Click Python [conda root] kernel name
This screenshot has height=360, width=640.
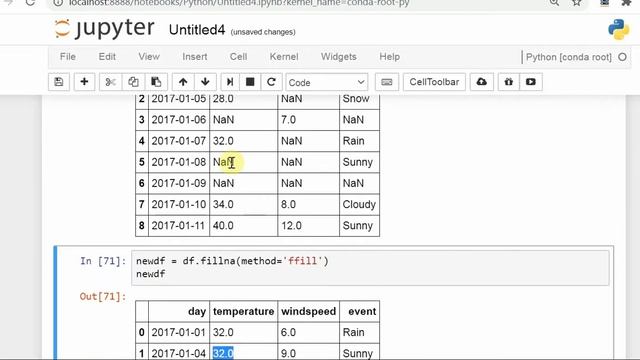pos(569,57)
